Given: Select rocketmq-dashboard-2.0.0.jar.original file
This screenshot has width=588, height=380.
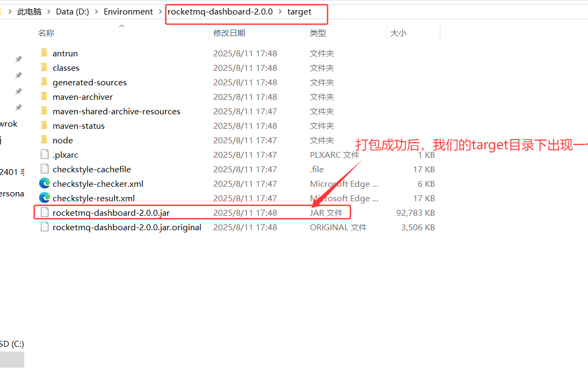Looking at the screenshot, I should (x=127, y=227).
